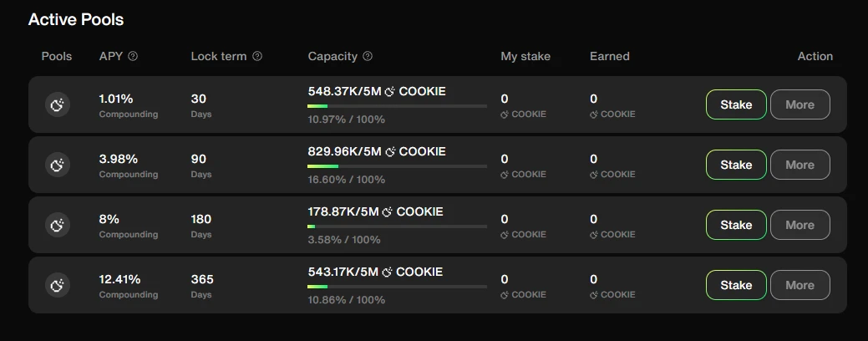
Task: Open More options for the 365 Days pool
Action: [799, 285]
